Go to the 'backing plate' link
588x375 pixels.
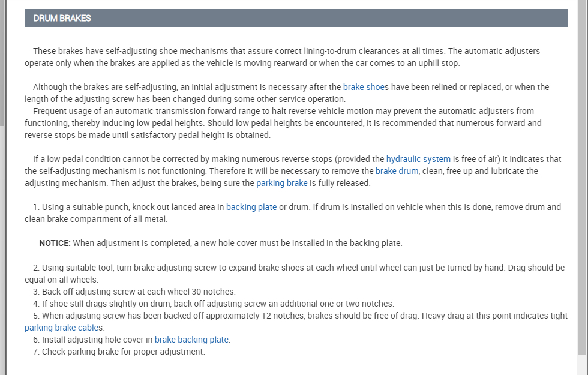[251, 207]
